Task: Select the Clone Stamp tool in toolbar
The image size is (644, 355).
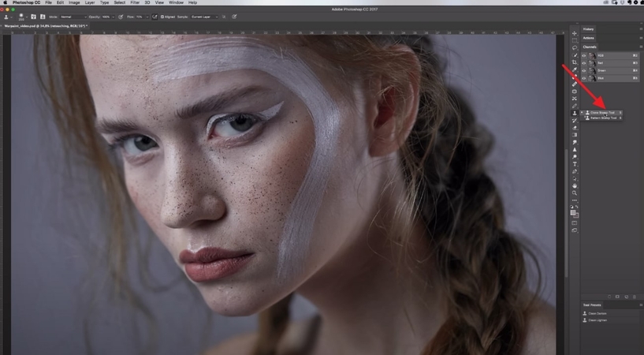Action: coord(575,114)
